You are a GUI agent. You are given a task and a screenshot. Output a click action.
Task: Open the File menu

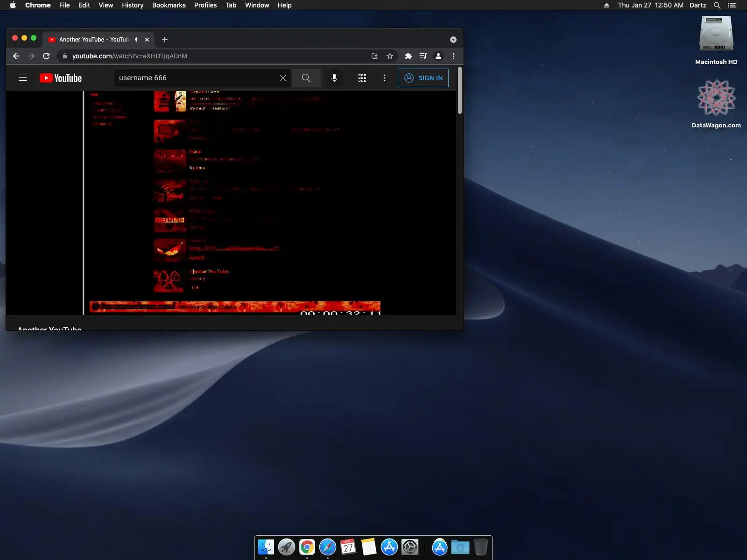[x=64, y=5]
